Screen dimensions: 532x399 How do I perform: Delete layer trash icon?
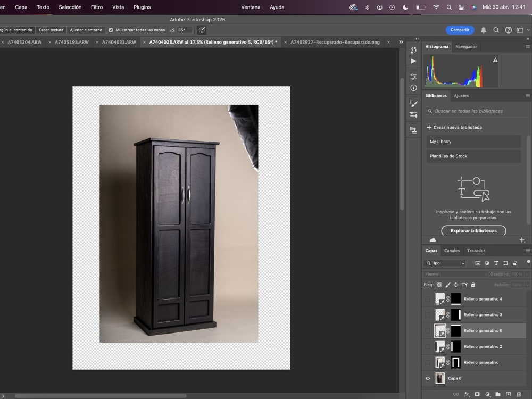[x=518, y=394]
